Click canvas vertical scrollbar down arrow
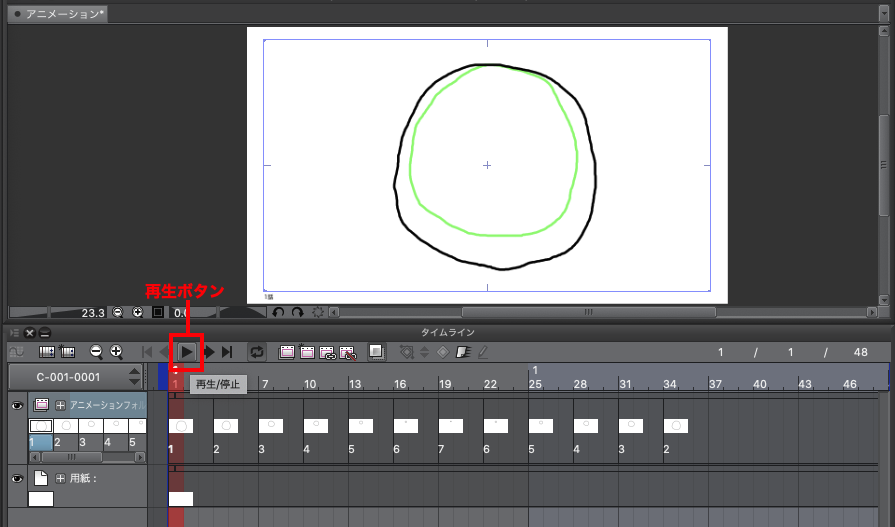 point(884,299)
